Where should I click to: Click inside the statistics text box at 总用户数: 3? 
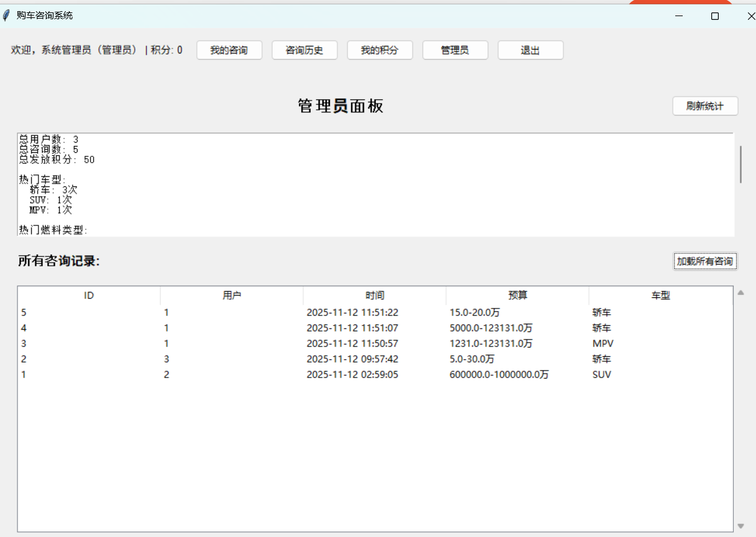pyautogui.click(x=48, y=140)
